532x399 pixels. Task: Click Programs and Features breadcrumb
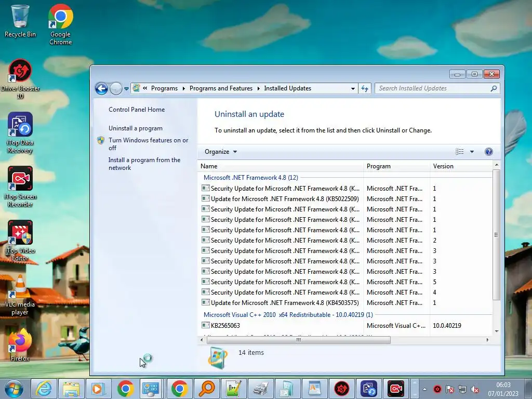point(221,88)
